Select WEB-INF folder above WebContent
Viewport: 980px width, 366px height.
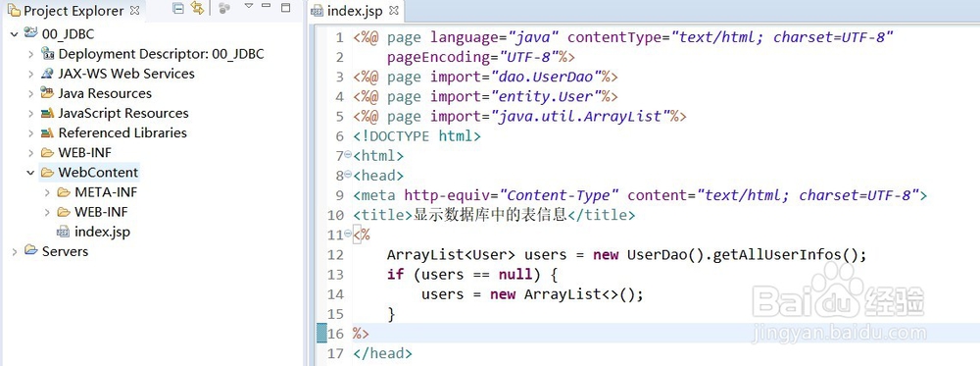(85, 152)
